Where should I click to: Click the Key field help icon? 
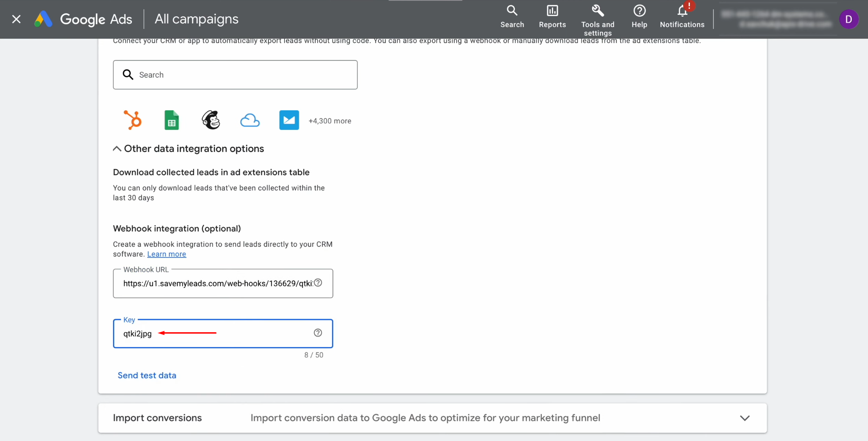coord(318,333)
